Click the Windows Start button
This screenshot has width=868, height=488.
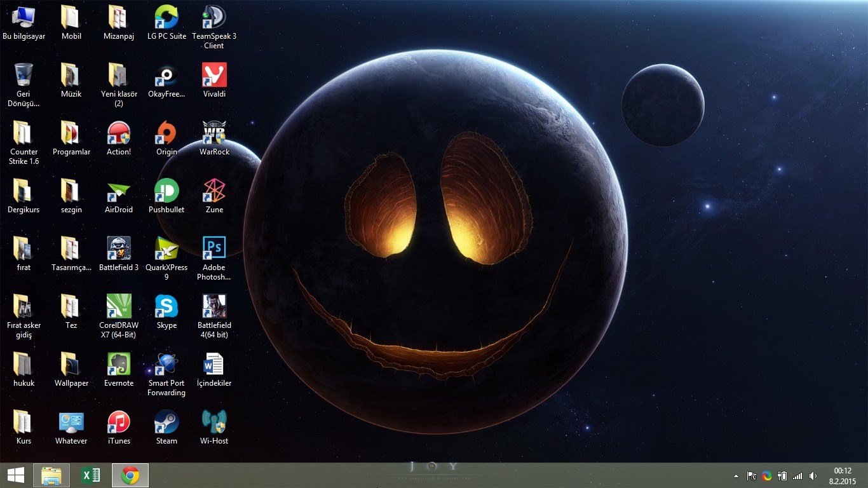(x=16, y=475)
